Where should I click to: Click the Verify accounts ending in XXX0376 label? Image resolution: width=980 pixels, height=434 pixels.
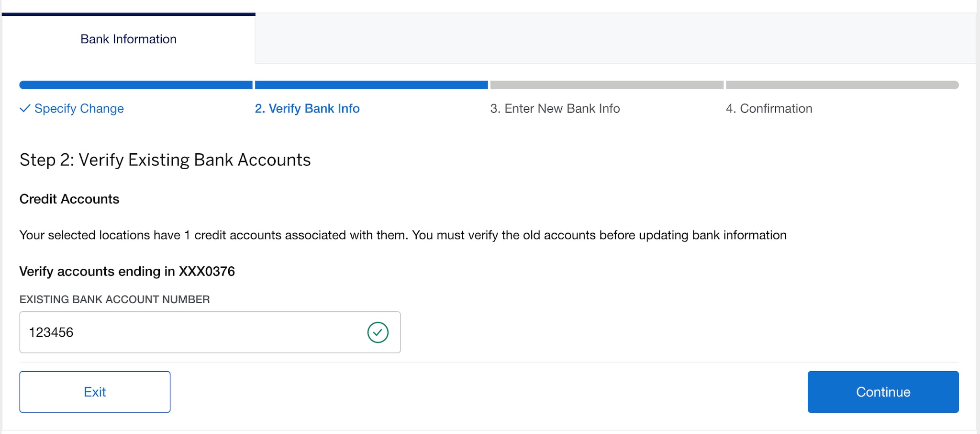[x=127, y=271]
